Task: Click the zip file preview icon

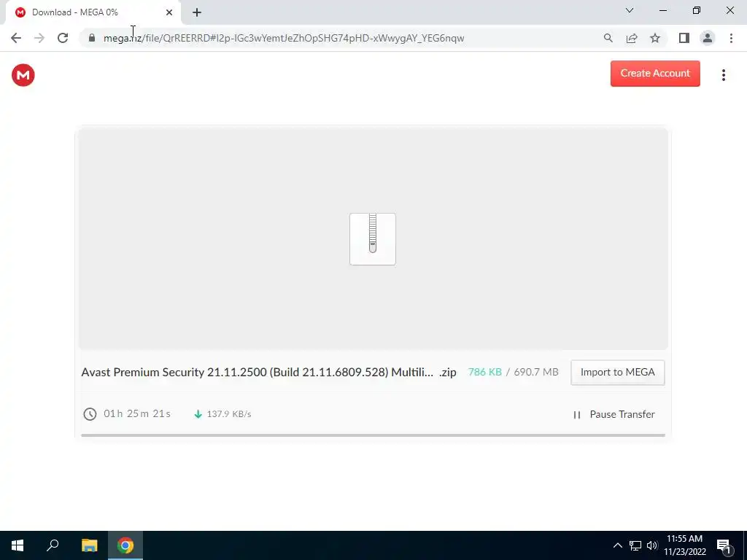Action: [373, 239]
